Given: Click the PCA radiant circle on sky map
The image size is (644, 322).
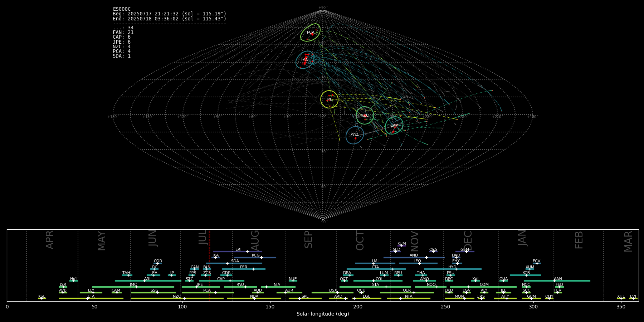Looking at the screenshot, I should point(310,33).
